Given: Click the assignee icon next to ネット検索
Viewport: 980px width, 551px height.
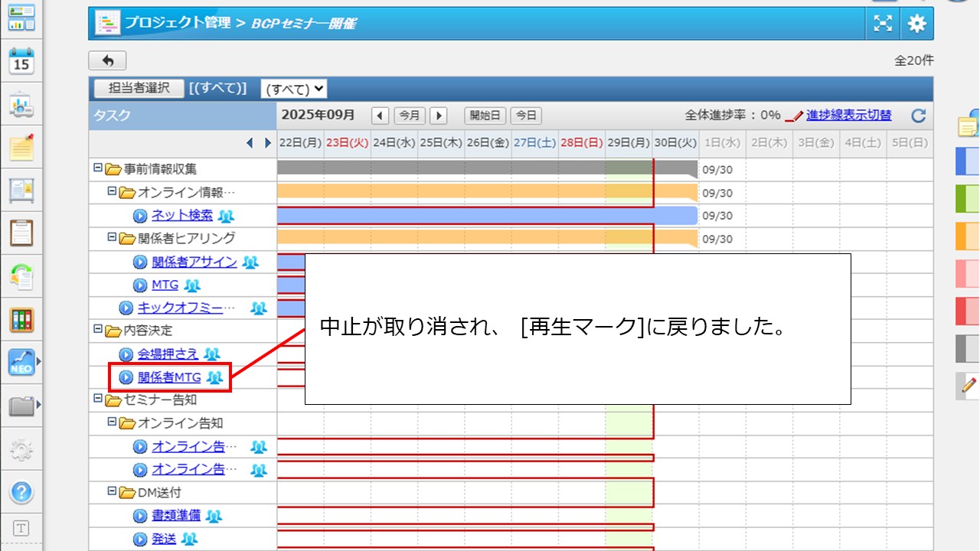Looking at the screenshot, I should tap(226, 216).
